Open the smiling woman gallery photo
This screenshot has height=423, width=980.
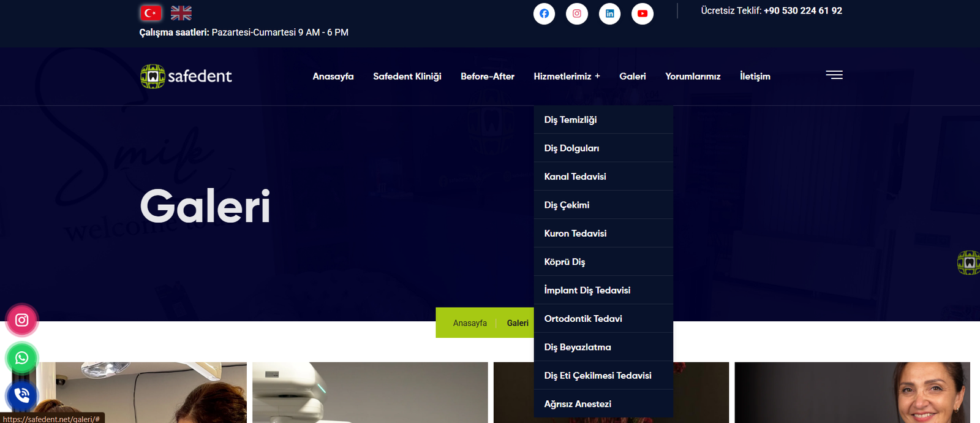click(851, 392)
